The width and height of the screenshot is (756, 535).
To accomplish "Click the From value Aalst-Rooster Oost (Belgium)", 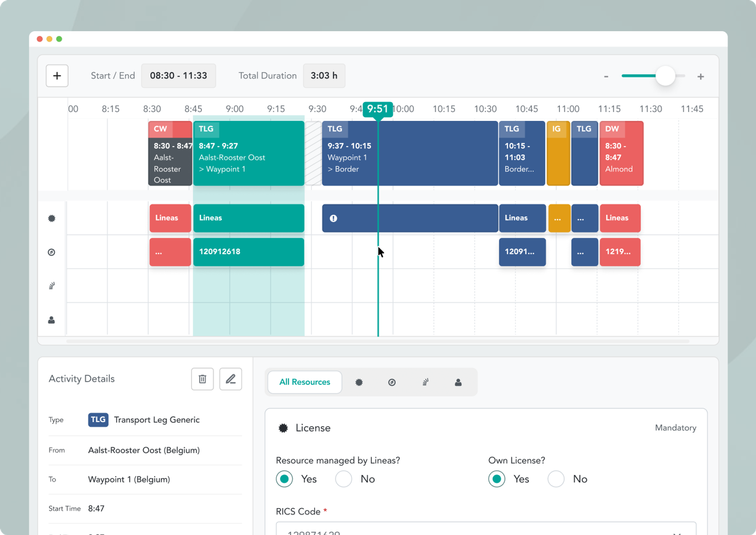I will pos(144,450).
